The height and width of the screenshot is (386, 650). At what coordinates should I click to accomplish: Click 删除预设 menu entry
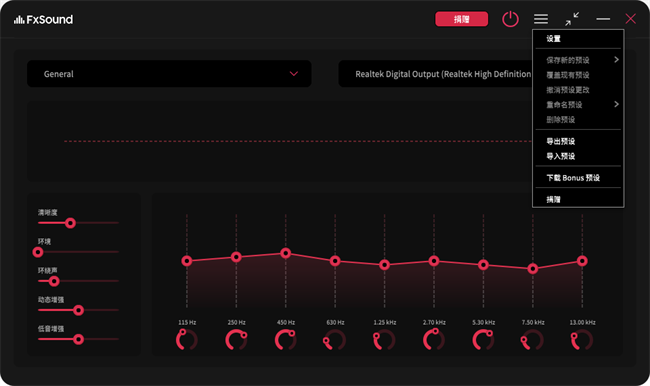pyautogui.click(x=578, y=120)
